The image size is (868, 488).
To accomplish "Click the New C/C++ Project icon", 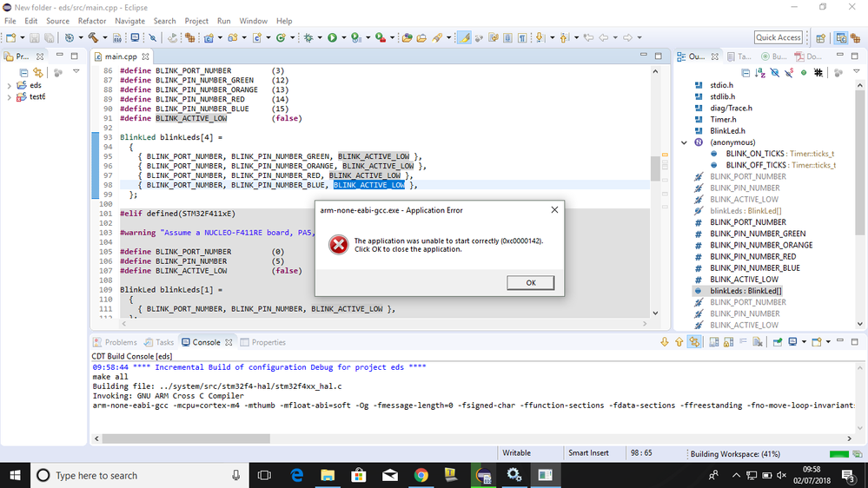I will click(x=209, y=37).
